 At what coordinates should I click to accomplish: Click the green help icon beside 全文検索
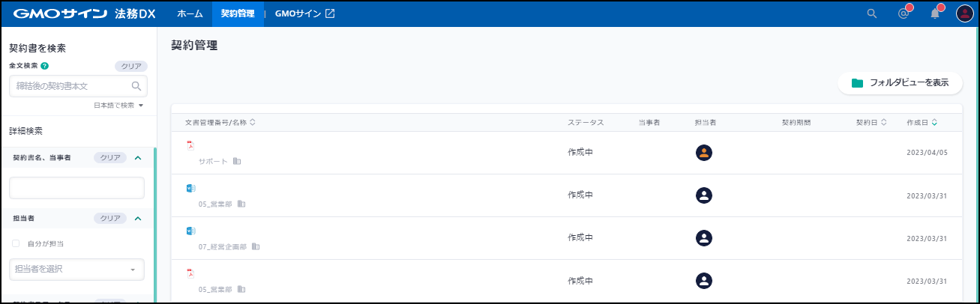(45, 66)
